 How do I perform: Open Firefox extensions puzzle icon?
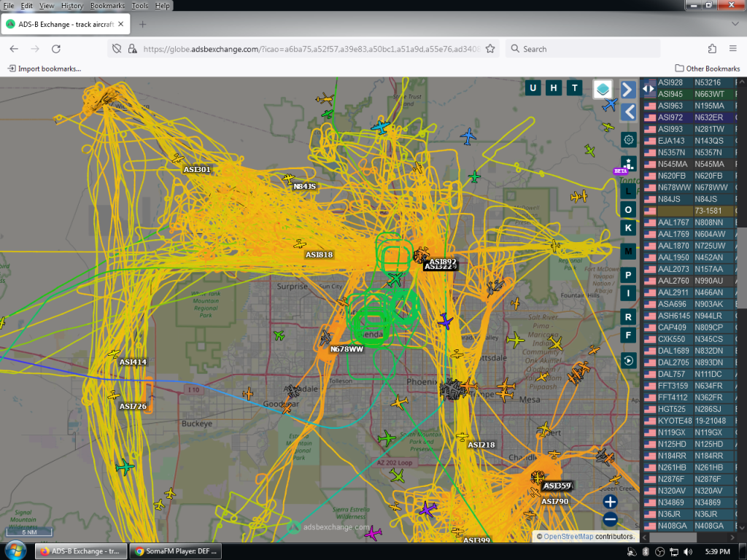[712, 49]
